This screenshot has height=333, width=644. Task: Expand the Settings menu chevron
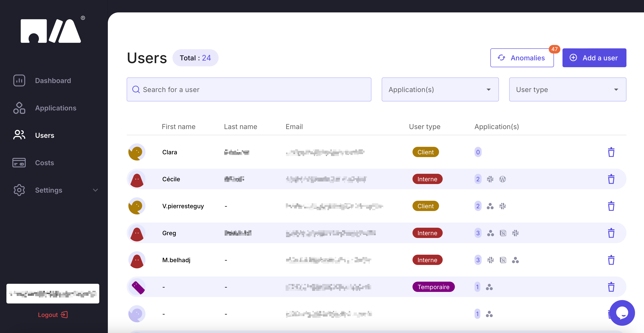95,190
